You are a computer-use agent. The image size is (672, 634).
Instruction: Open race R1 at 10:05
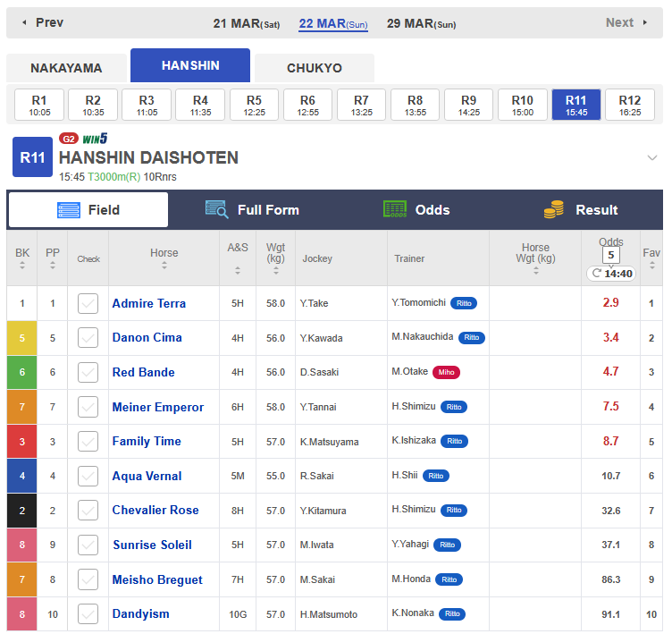pos(39,105)
